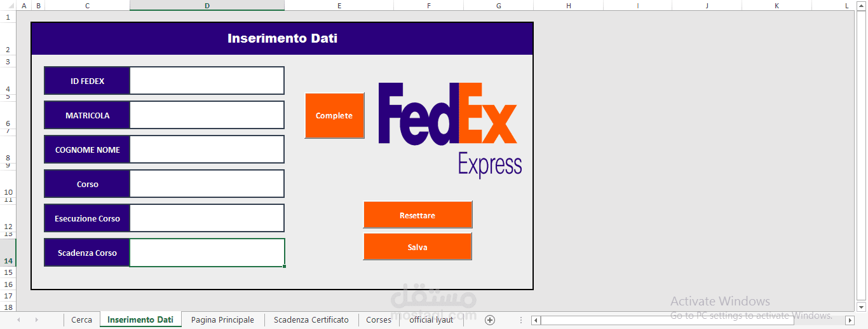
Task: Select row 6 header
Action: tap(8, 115)
